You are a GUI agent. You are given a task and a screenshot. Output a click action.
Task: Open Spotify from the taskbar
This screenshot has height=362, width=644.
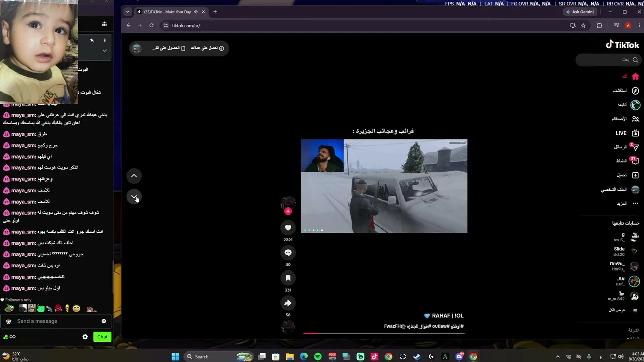318,357
